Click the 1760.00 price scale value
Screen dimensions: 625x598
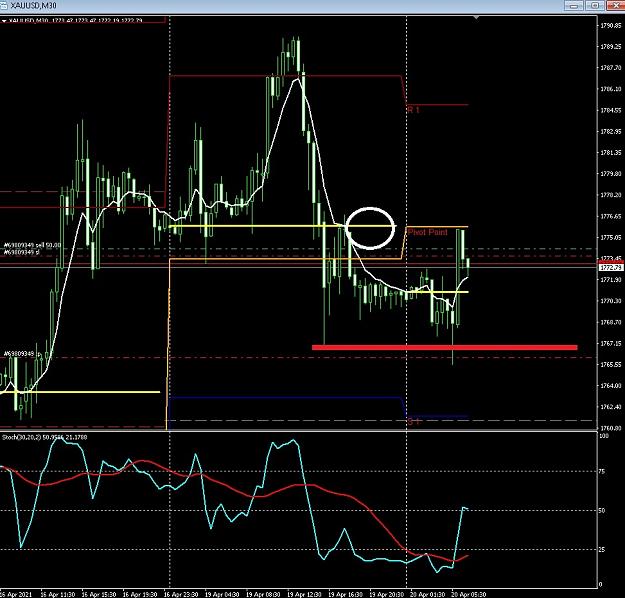pos(611,428)
